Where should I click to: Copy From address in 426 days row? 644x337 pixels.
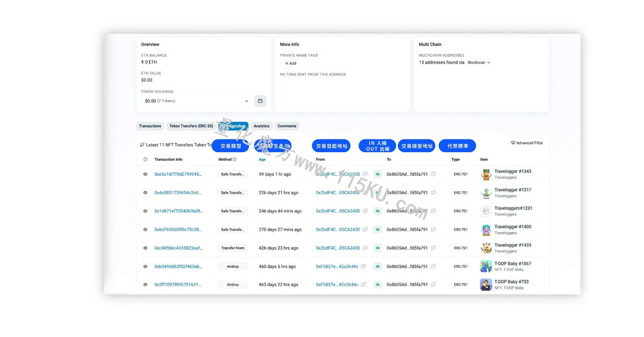[x=365, y=248]
